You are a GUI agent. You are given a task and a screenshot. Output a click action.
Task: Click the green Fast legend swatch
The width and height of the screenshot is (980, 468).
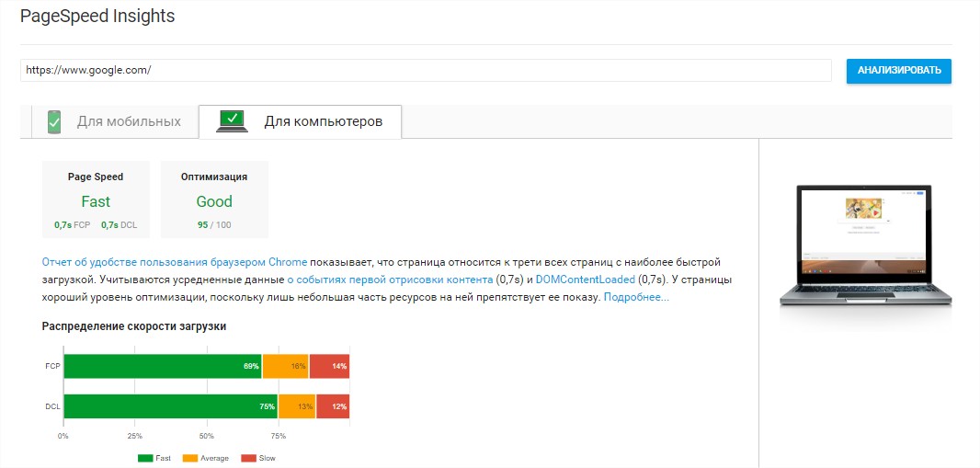tap(145, 458)
